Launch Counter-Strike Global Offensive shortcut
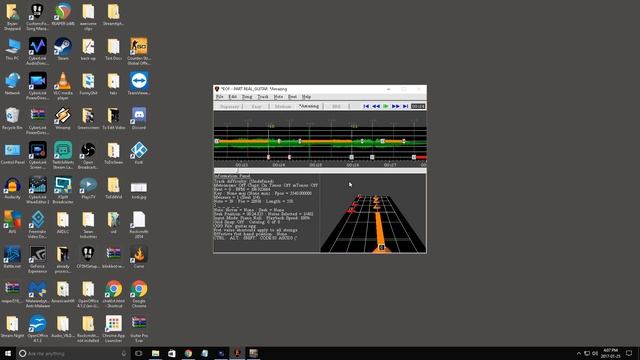This screenshot has width=640, height=360. pos(139,51)
